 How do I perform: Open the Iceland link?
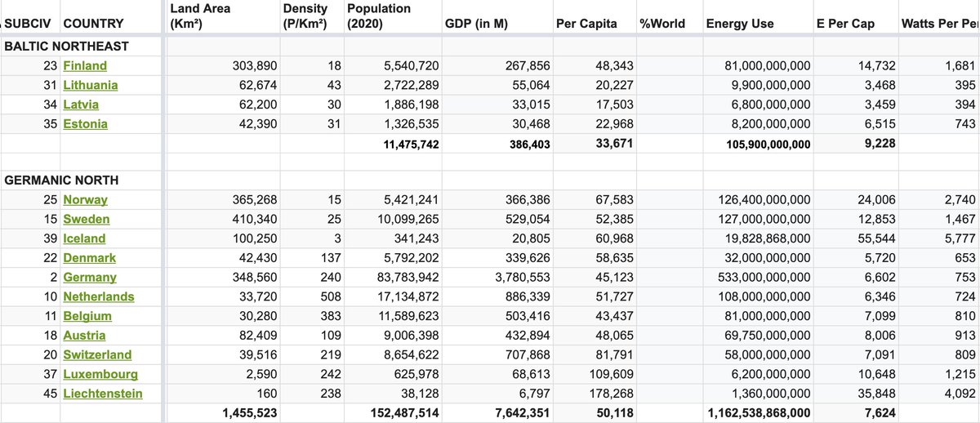[x=84, y=238]
